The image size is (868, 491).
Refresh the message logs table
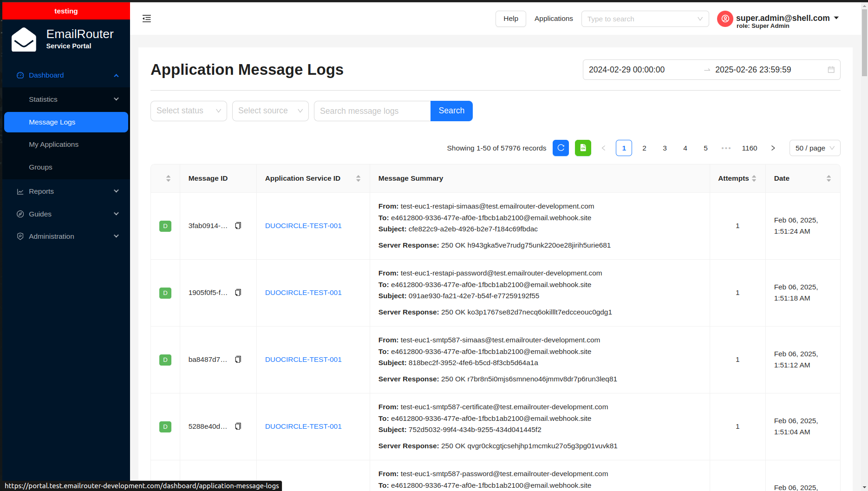coord(561,148)
